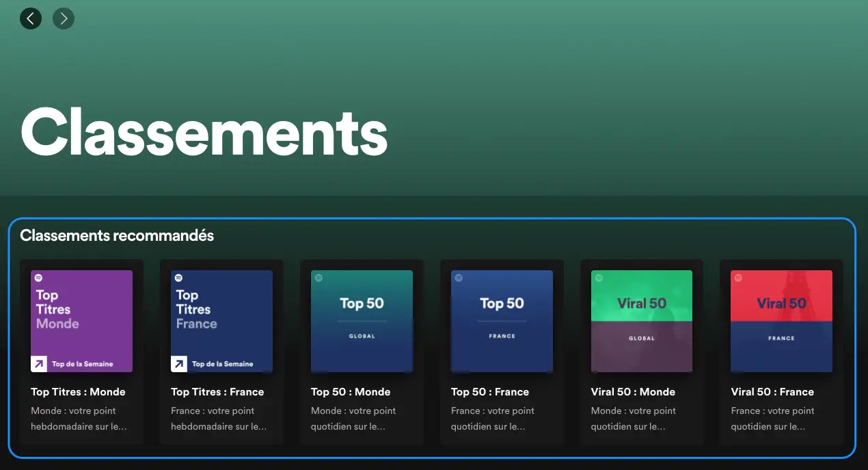This screenshot has height=470, width=868.
Task: Click the 'Viral 50 : France' title
Action: coord(772,392)
